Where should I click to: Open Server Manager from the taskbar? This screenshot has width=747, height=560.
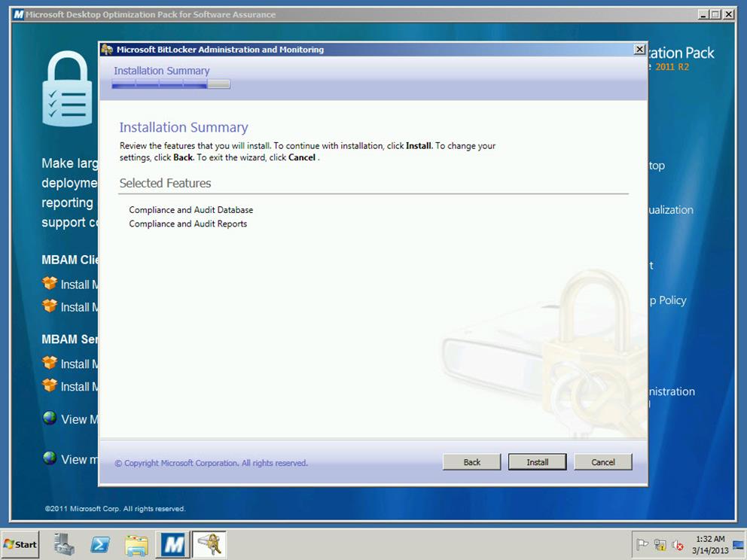coord(64,544)
